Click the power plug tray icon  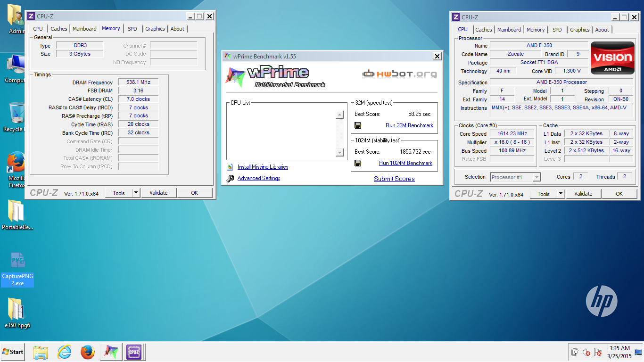575,352
